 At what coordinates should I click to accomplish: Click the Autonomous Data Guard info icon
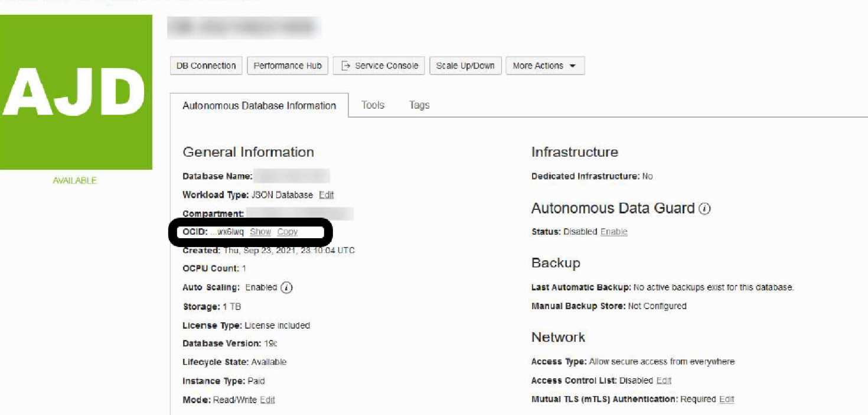pos(704,209)
